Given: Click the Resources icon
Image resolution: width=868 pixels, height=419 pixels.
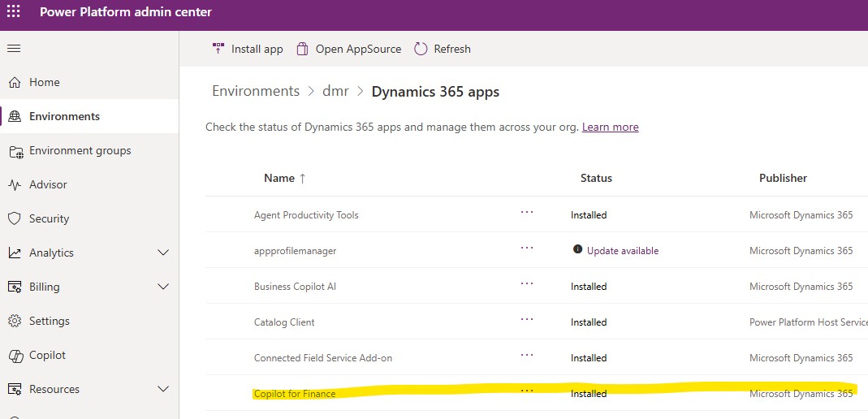Looking at the screenshot, I should click(x=15, y=389).
